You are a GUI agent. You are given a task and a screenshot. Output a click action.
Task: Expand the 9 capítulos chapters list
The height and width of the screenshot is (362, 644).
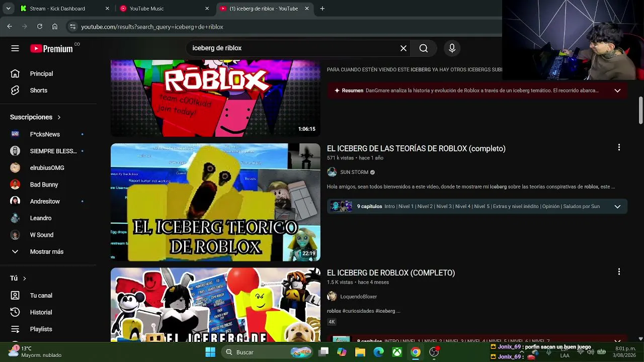[617, 207]
